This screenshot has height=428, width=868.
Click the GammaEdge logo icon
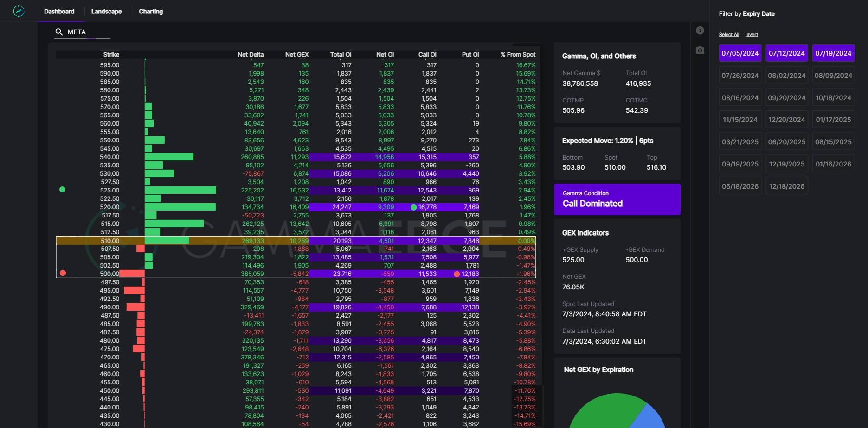tap(19, 11)
